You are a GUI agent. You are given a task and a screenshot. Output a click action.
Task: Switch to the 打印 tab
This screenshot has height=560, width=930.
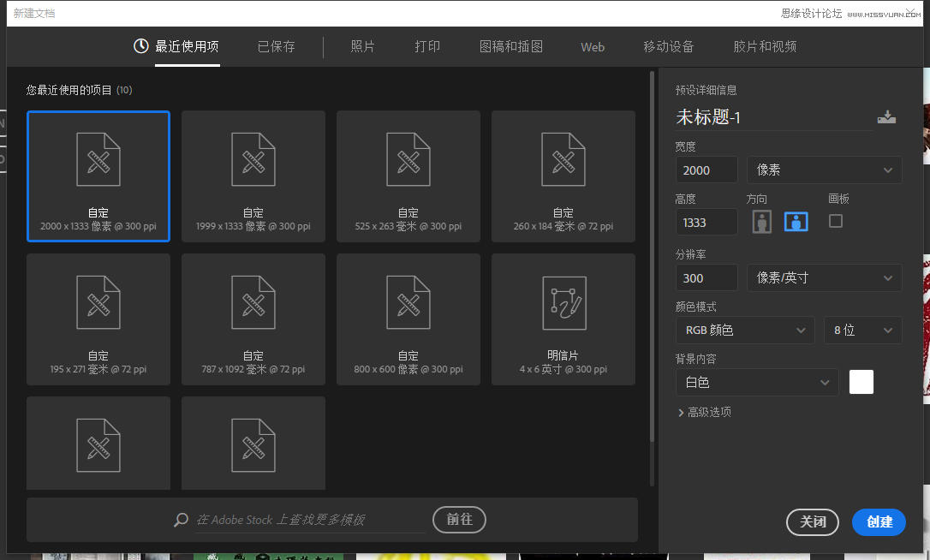(x=426, y=47)
